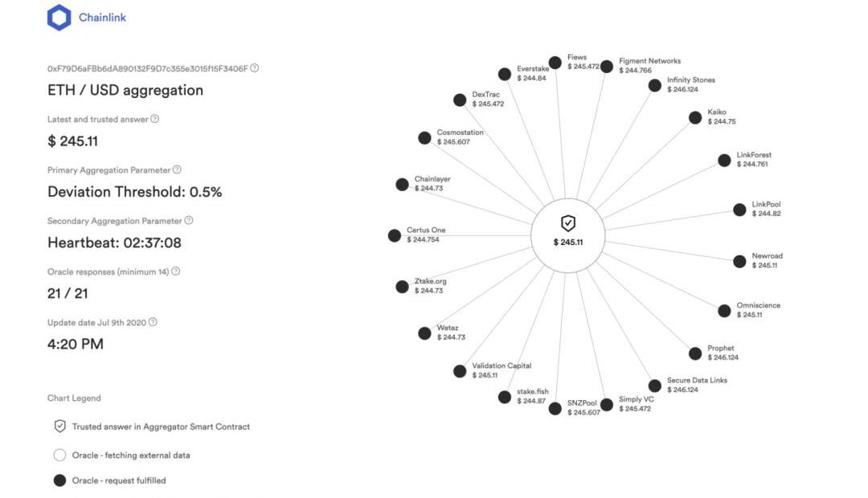
Task: Click the Chainlink hexagon logo
Action: [x=59, y=18]
